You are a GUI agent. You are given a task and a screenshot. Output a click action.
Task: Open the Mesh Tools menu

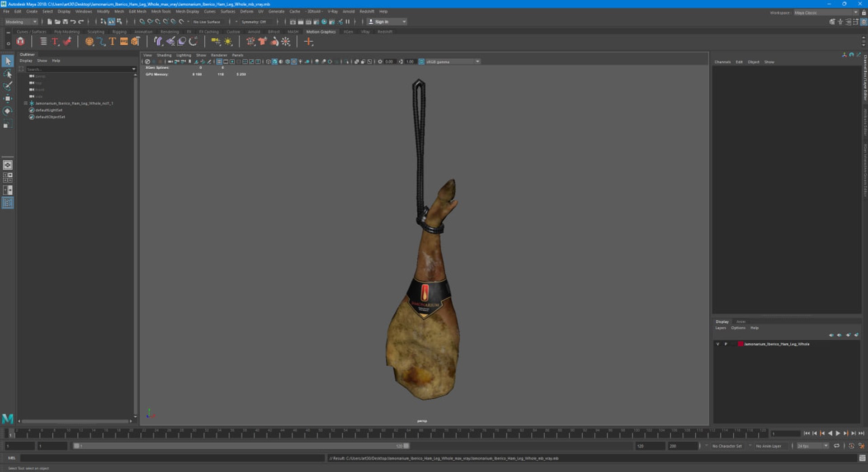[x=161, y=11]
